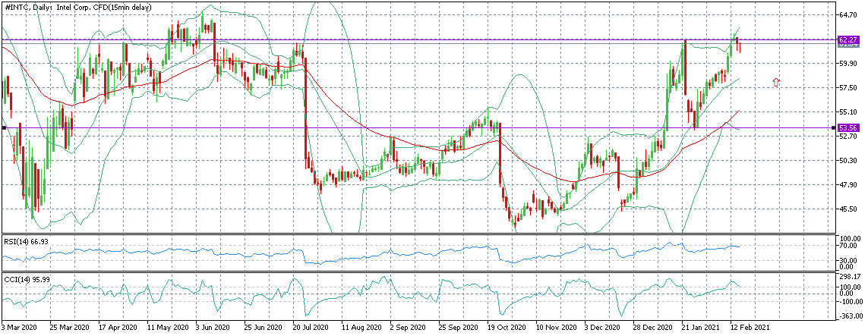Click the 3 Mar 2020 date label
The width and height of the screenshot is (868, 336).
(x=20, y=326)
